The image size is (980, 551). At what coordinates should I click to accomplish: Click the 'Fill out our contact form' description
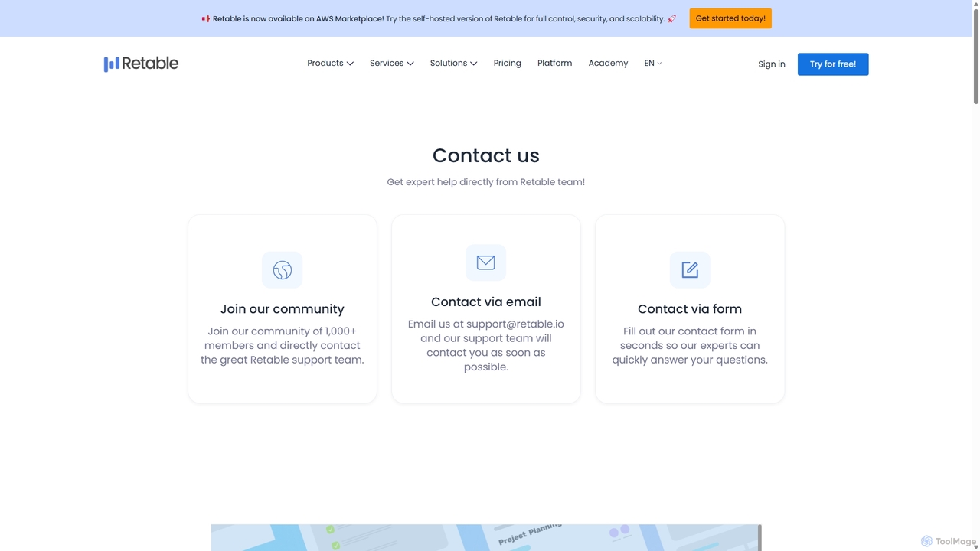pos(690,346)
